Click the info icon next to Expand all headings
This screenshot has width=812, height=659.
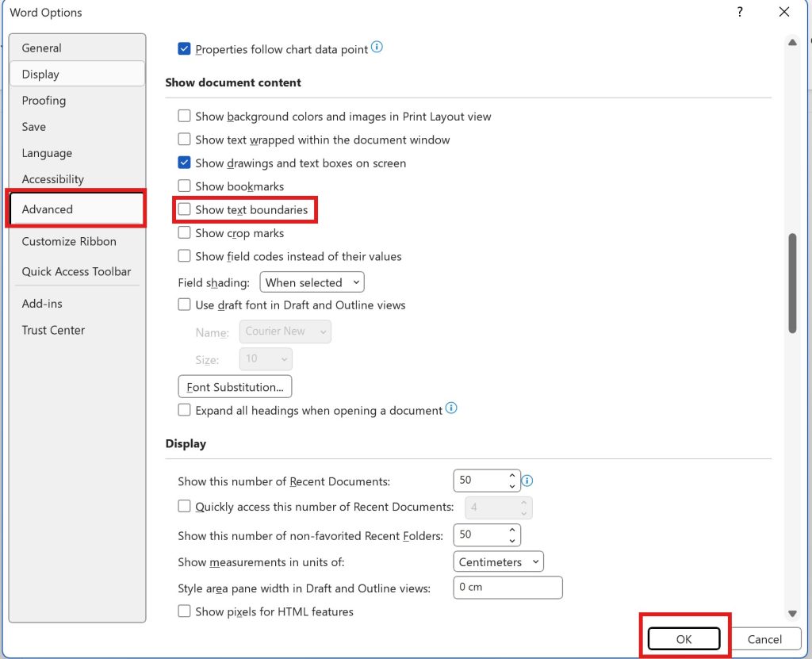click(x=451, y=408)
